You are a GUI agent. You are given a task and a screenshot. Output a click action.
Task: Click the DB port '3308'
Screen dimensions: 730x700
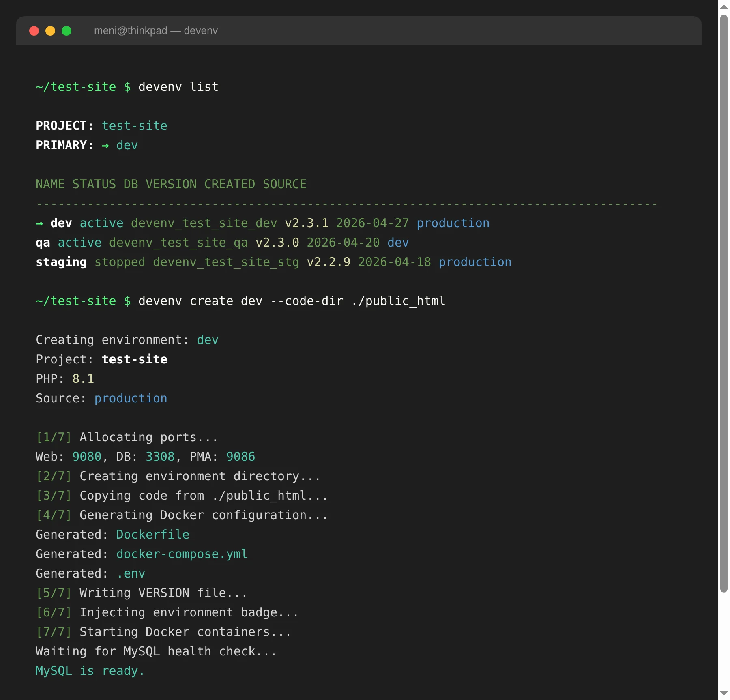point(160,457)
